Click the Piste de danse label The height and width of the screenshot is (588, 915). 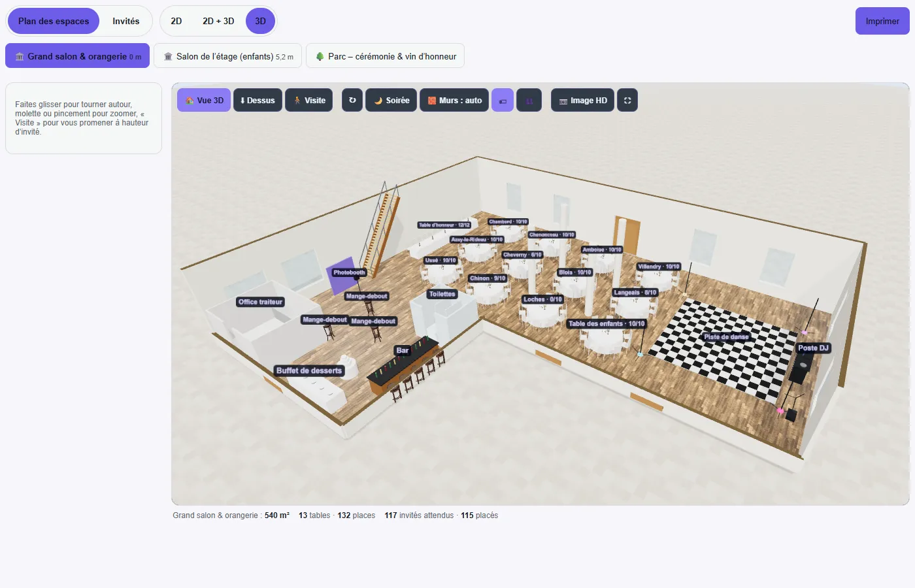coord(726,337)
